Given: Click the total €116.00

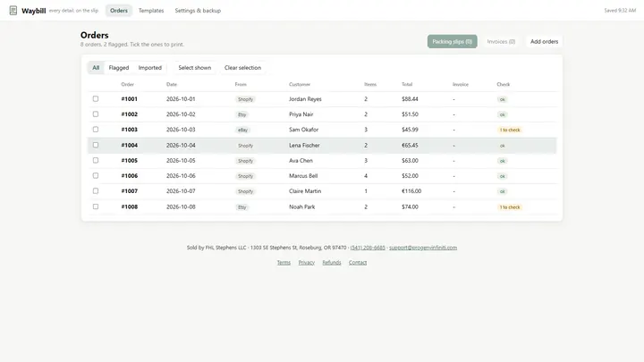Looking at the screenshot, I should point(411,191).
